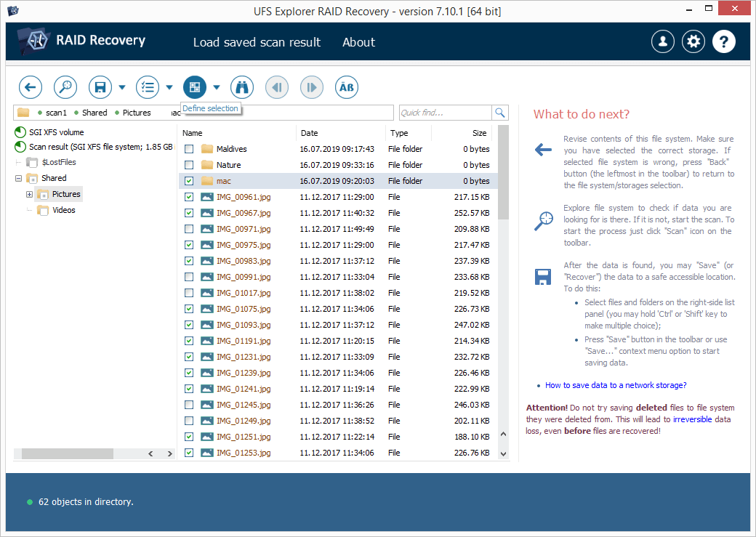The image size is (756, 537).
Task: Click the Define selection toolbar icon
Action: click(x=195, y=87)
